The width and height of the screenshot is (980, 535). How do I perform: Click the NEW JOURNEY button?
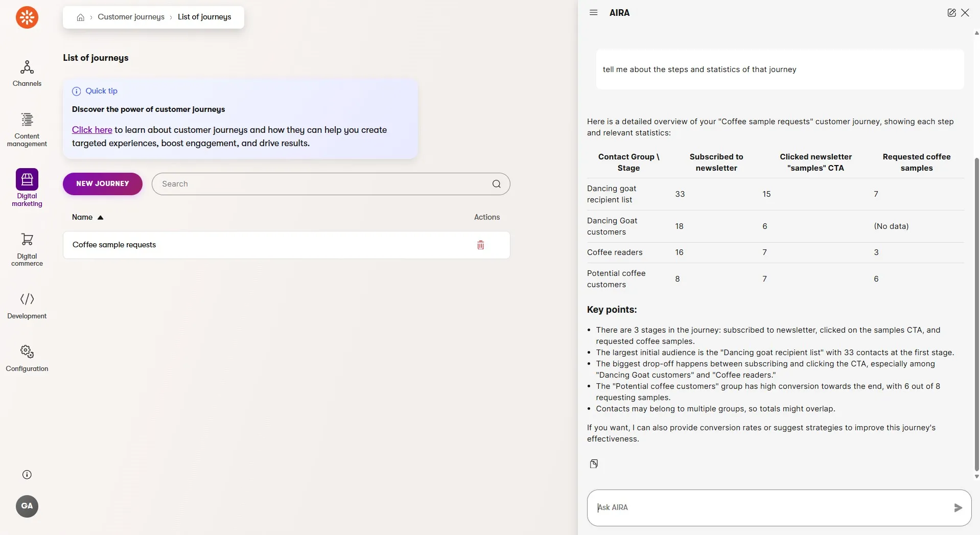(x=103, y=184)
